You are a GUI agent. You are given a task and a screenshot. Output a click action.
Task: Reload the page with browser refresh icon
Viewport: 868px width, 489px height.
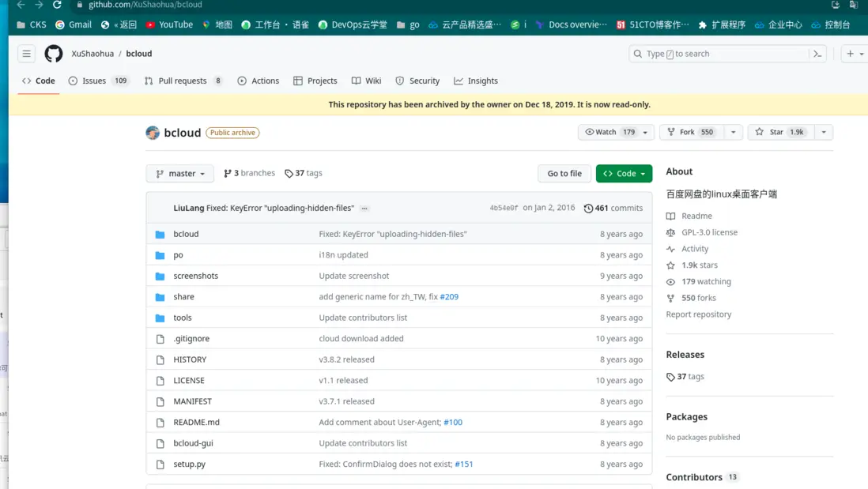point(57,5)
